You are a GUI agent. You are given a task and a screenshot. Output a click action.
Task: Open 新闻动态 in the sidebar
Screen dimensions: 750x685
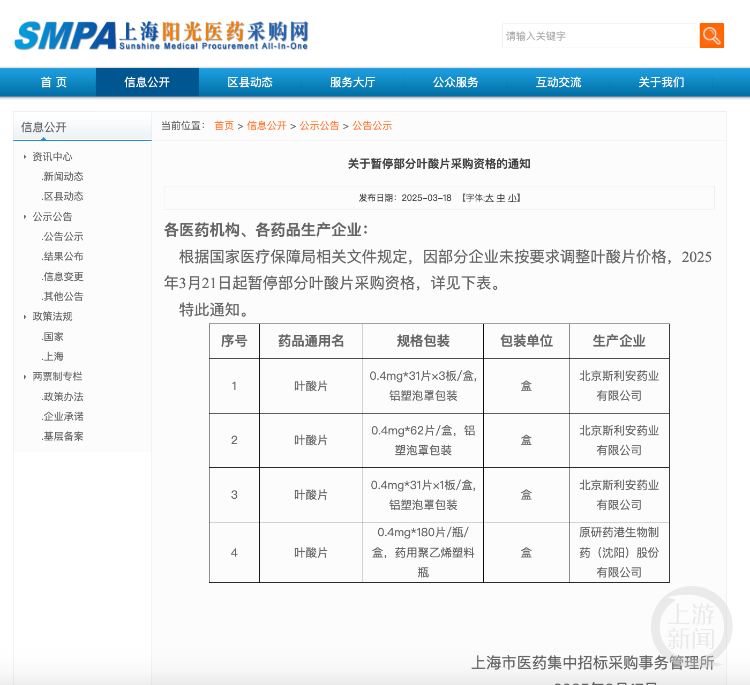coord(63,177)
